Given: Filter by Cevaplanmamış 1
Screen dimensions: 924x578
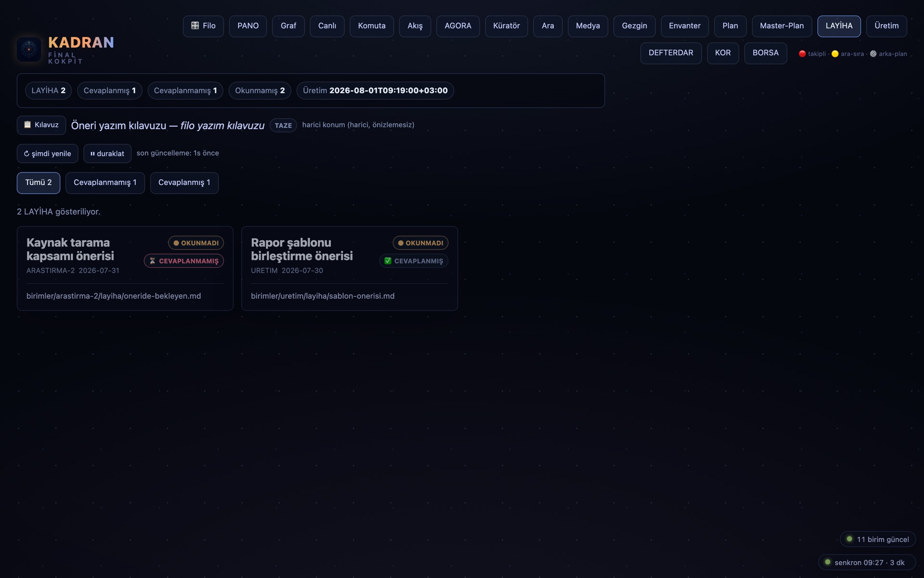Looking at the screenshot, I should click(x=105, y=183).
